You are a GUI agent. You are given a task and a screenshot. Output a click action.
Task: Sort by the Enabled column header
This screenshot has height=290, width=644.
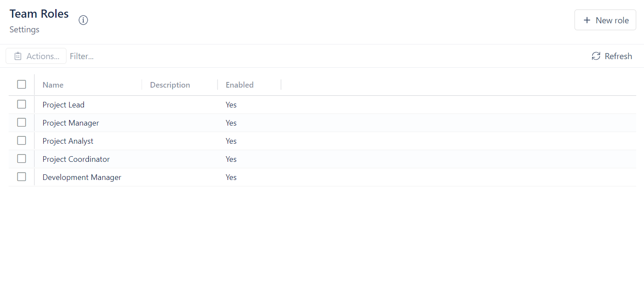[x=240, y=85]
